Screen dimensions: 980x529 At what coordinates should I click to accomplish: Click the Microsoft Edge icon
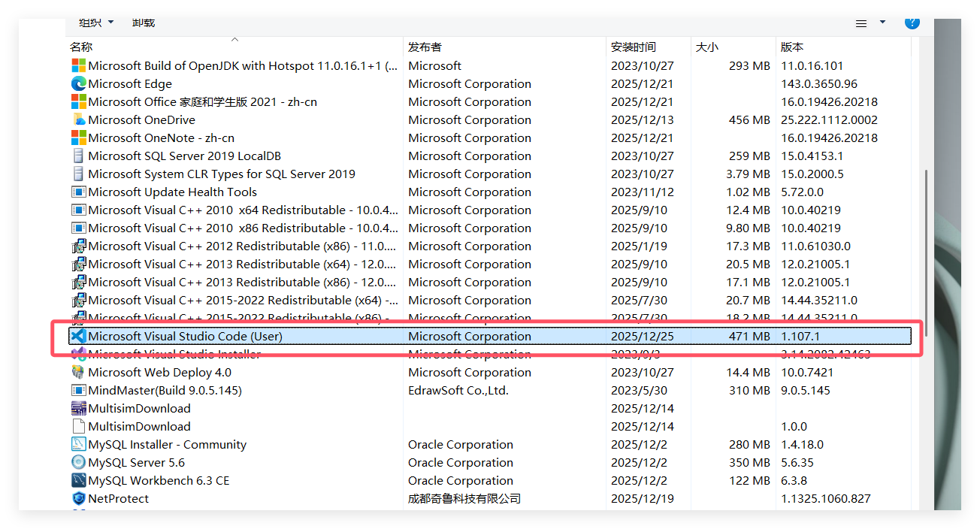pyautogui.click(x=78, y=84)
